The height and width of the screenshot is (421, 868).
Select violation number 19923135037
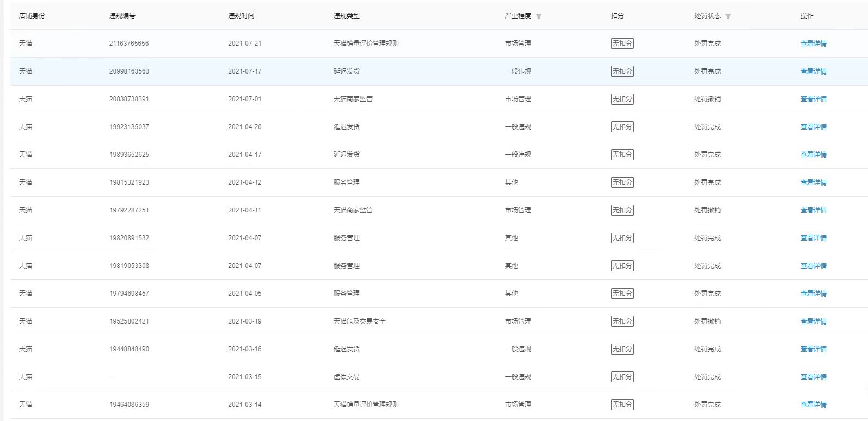(x=129, y=127)
